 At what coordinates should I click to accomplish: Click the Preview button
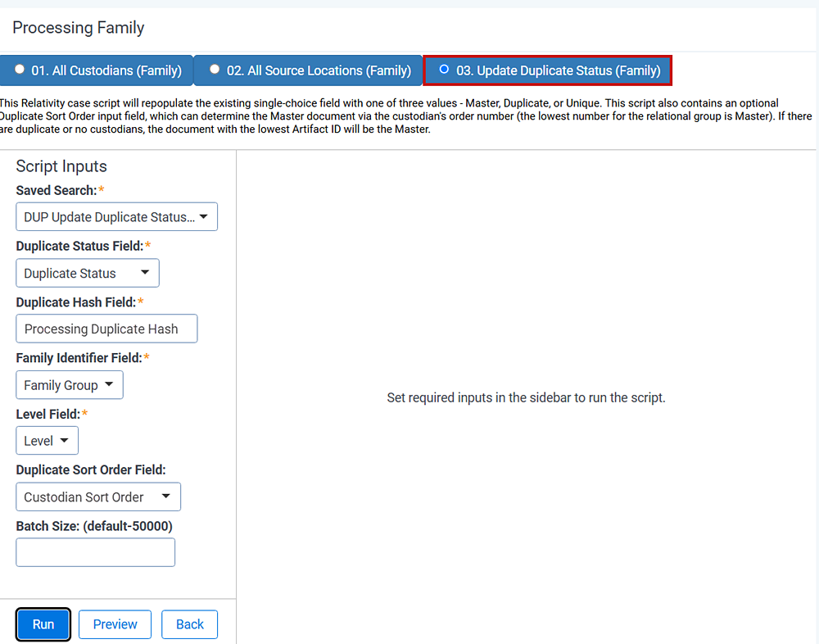pyautogui.click(x=115, y=624)
